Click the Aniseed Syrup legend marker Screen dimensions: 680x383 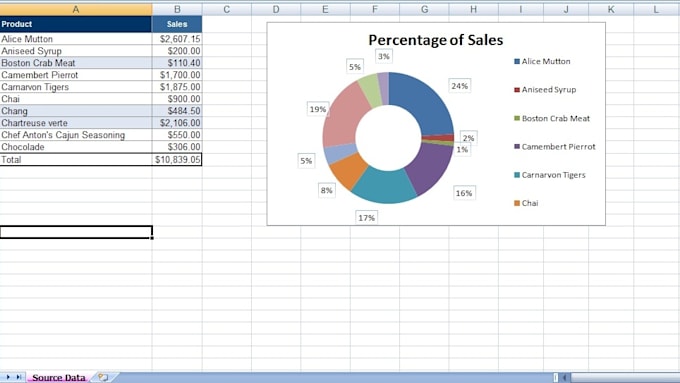[517, 90]
